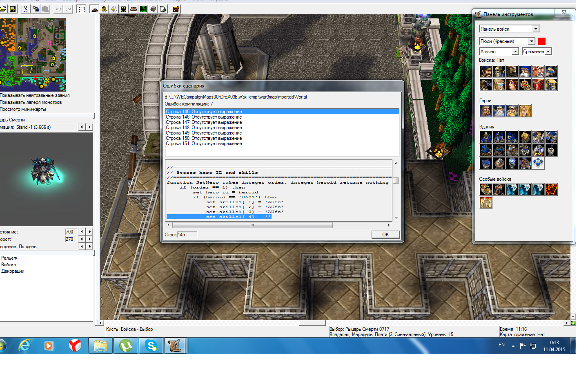Open the Terrain Editor mountain icon
This screenshot has width=588, height=368.
point(94,9)
